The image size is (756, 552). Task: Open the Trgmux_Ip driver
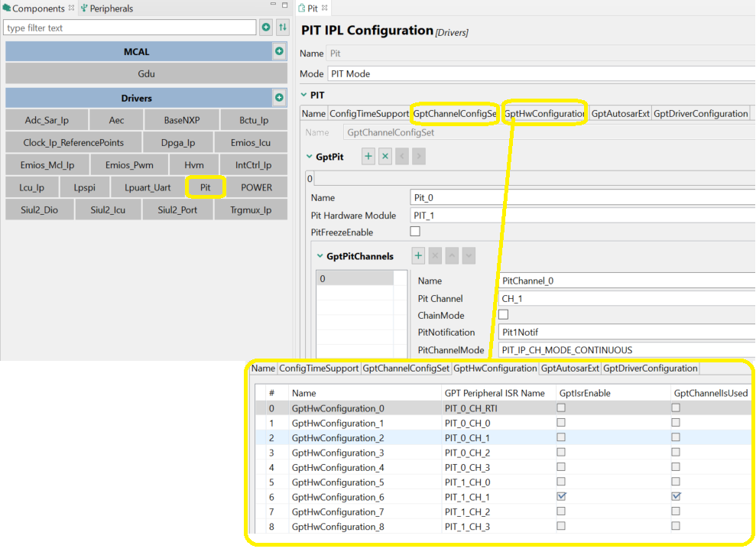(251, 209)
